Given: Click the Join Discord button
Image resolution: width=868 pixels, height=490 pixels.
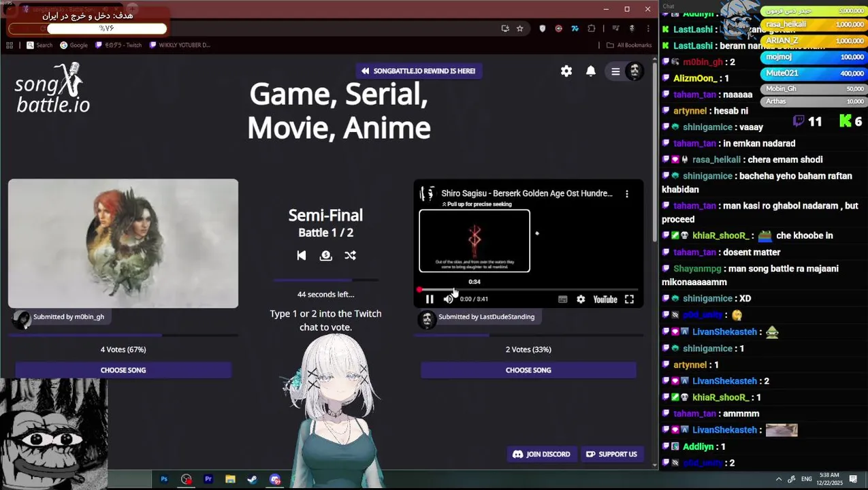Looking at the screenshot, I should point(541,454).
